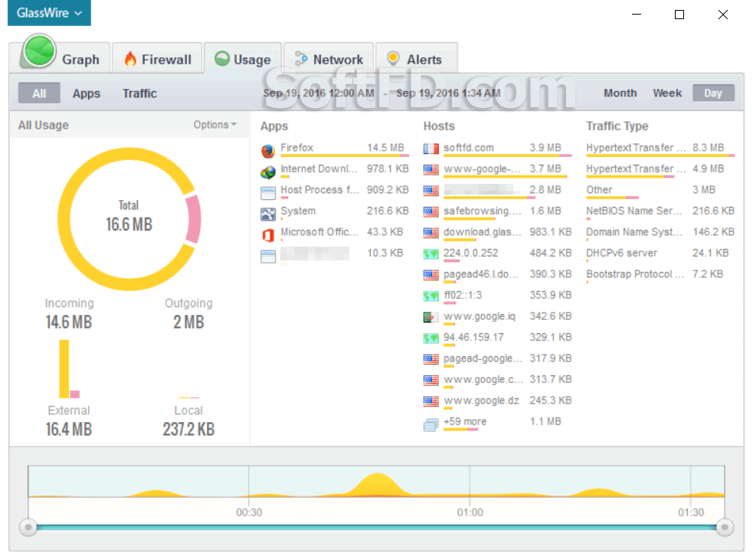This screenshot has height=560, width=753.
Task: Click the world map icon beside 224.0.0.252
Action: click(x=431, y=254)
